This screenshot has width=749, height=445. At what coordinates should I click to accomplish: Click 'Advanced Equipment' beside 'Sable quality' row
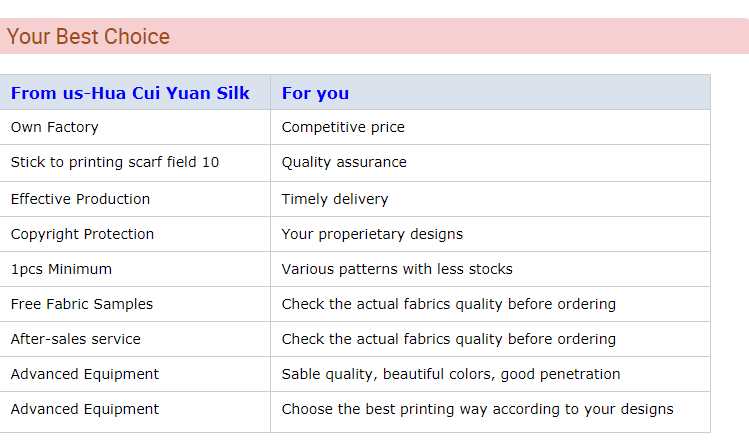85,374
